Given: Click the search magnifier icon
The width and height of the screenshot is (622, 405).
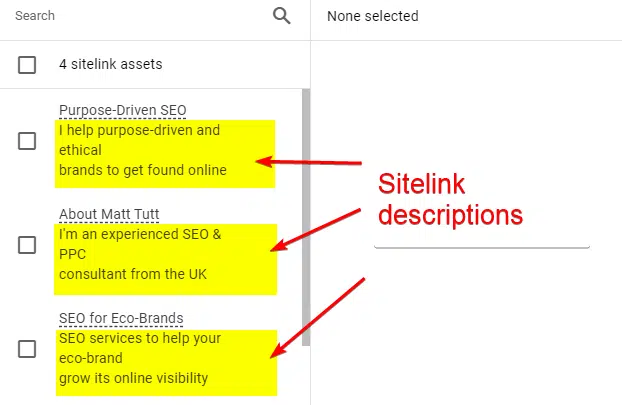Looking at the screenshot, I should point(282,16).
